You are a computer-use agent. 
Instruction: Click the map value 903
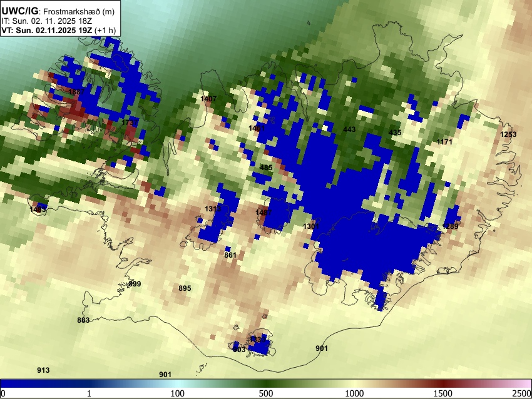coord(239,350)
